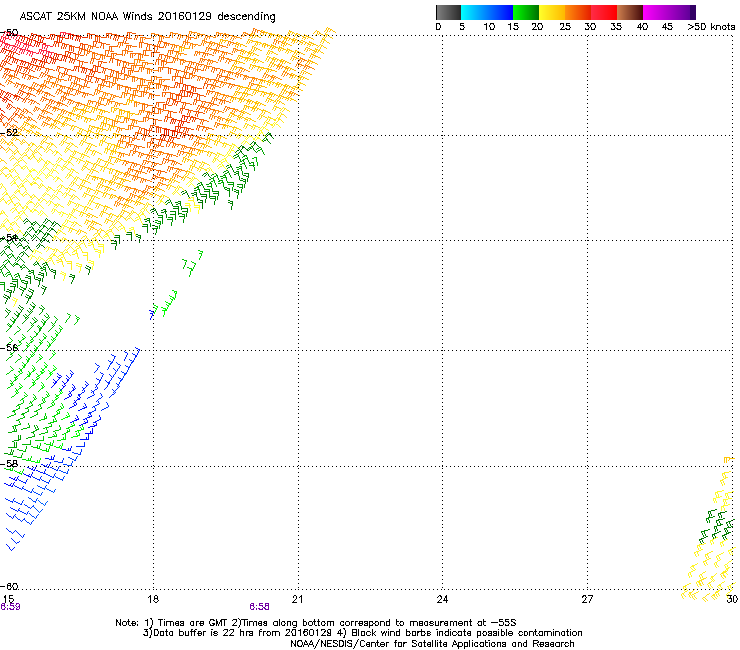The image size is (740, 650).
Task: Click the orange 25-30 knots color segment
Action: click(x=578, y=12)
